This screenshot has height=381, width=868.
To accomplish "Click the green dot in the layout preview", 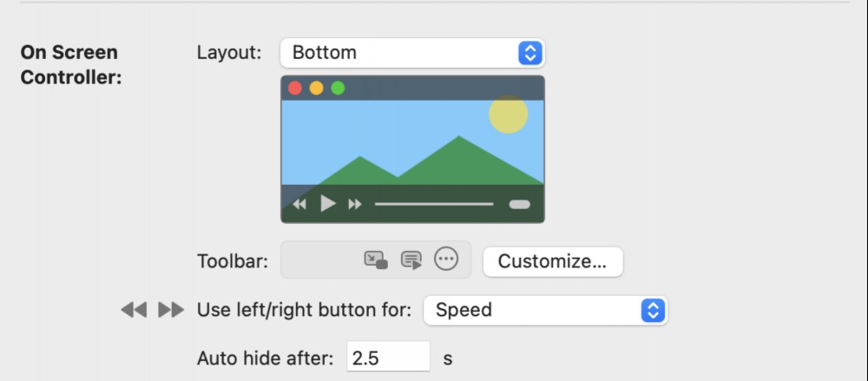I will [x=338, y=88].
